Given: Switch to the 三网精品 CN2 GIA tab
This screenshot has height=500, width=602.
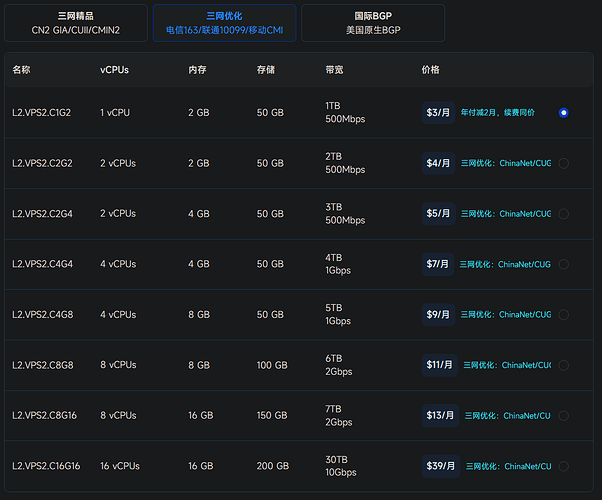Looking at the screenshot, I should pos(76,23).
